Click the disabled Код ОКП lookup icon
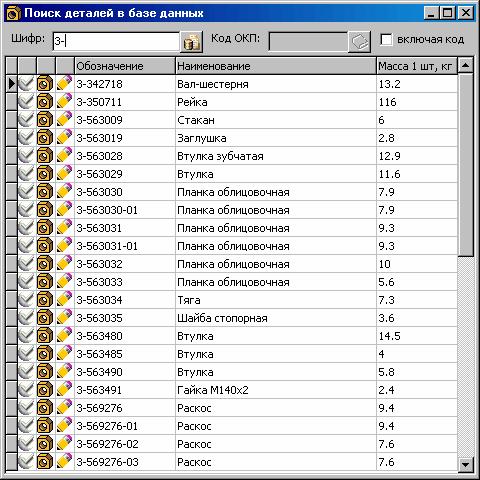 359,42
